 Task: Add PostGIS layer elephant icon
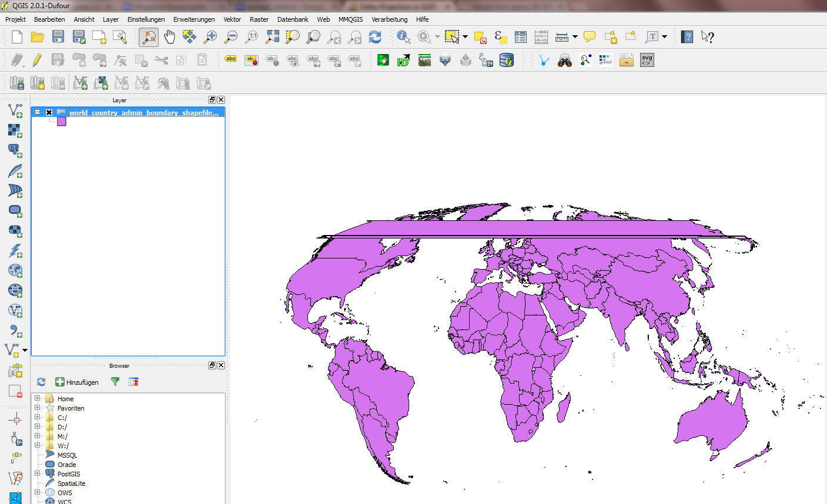coord(15,150)
